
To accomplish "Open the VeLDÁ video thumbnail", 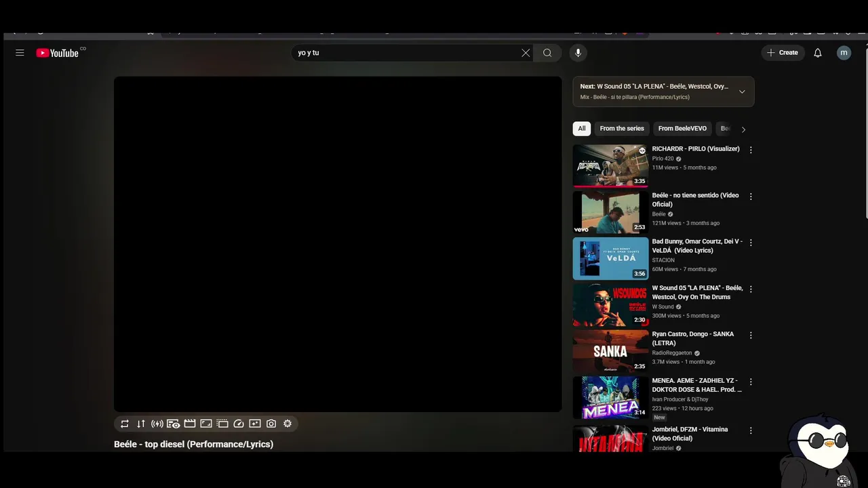I will click(x=610, y=258).
